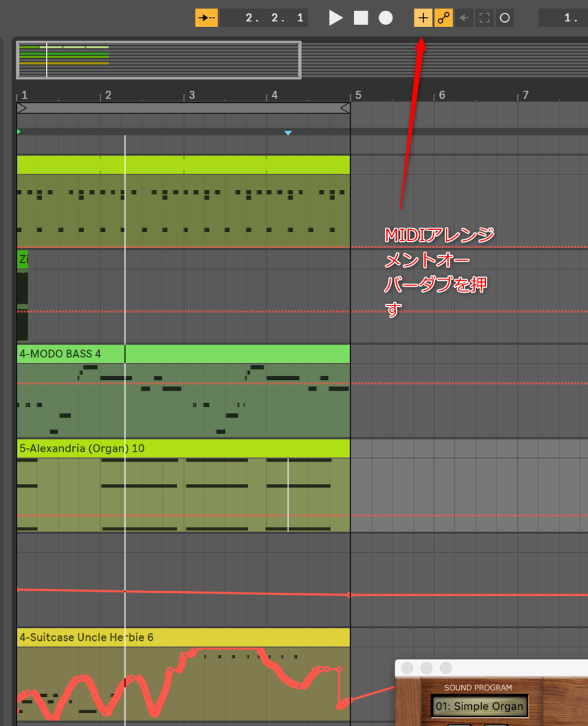
Task: Click the arrangement position field 2. 2. 1
Action: [x=263, y=18]
